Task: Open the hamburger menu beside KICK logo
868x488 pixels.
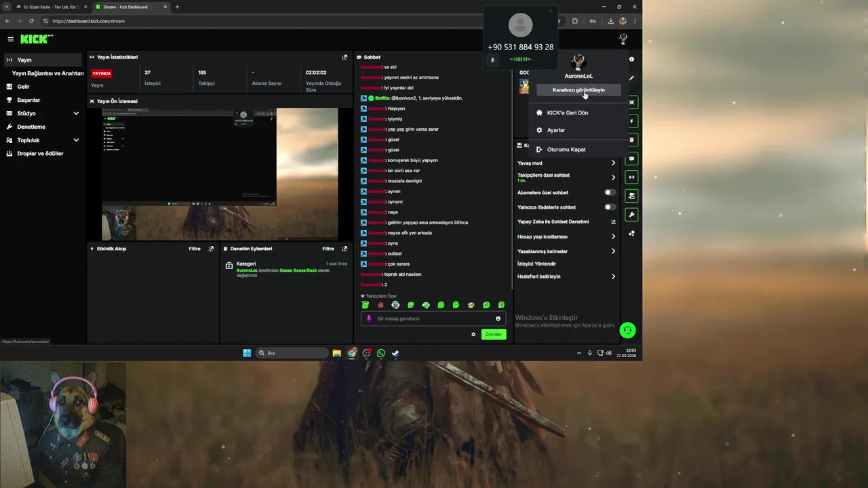Action: [10, 39]
